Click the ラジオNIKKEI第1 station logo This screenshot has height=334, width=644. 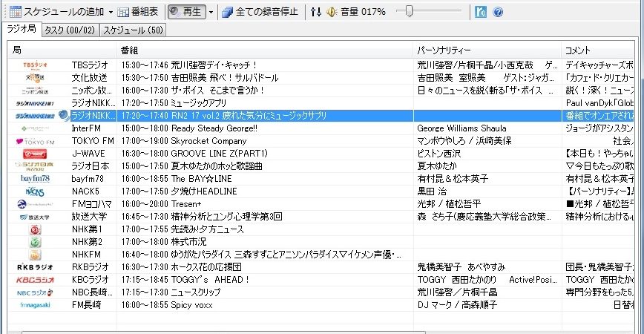pos(35,103)
